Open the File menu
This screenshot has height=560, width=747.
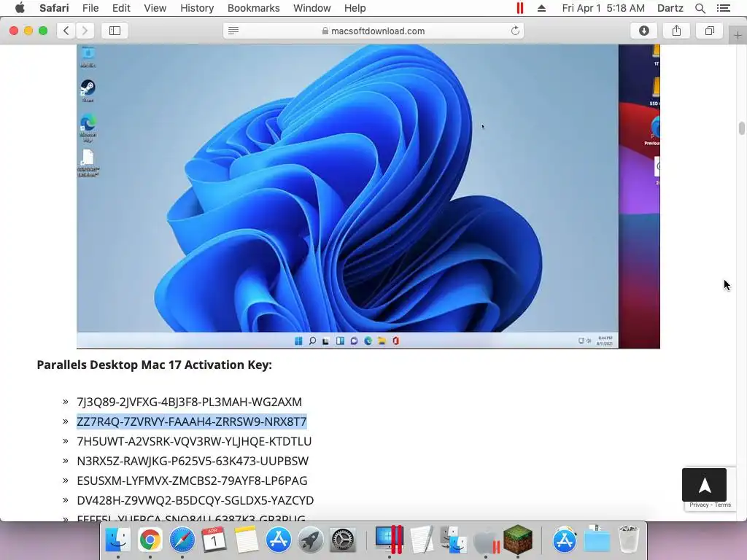click(90, 8)
